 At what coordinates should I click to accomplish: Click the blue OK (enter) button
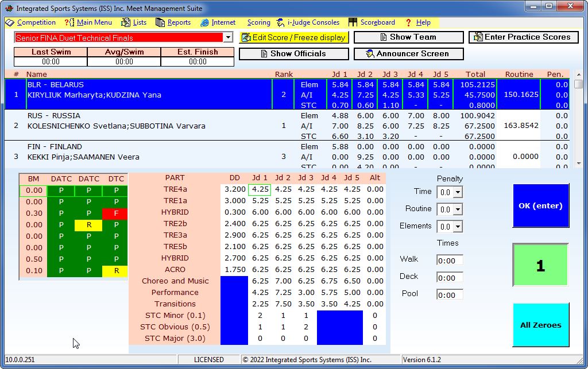(541, 205)
